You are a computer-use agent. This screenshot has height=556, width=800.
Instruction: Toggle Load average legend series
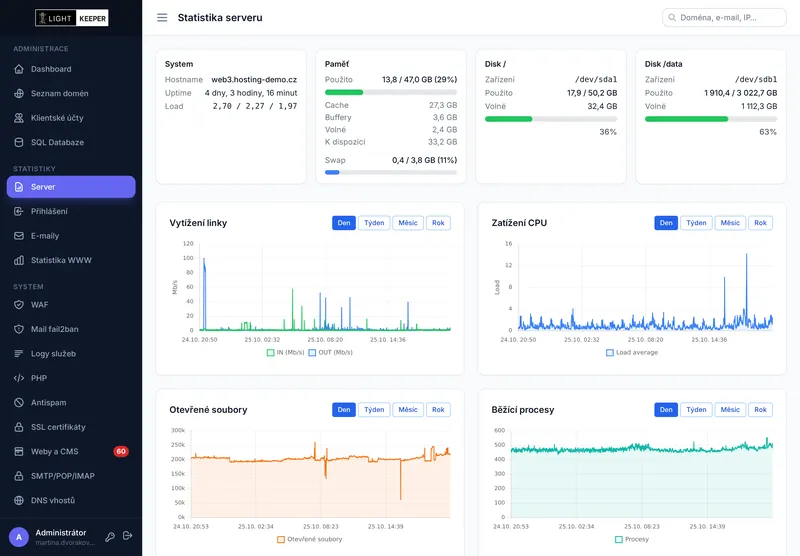pos(632,352)
